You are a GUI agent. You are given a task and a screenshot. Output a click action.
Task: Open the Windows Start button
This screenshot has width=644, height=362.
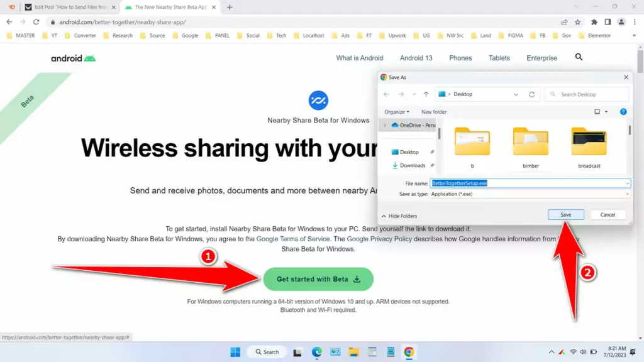coord(235,352)
